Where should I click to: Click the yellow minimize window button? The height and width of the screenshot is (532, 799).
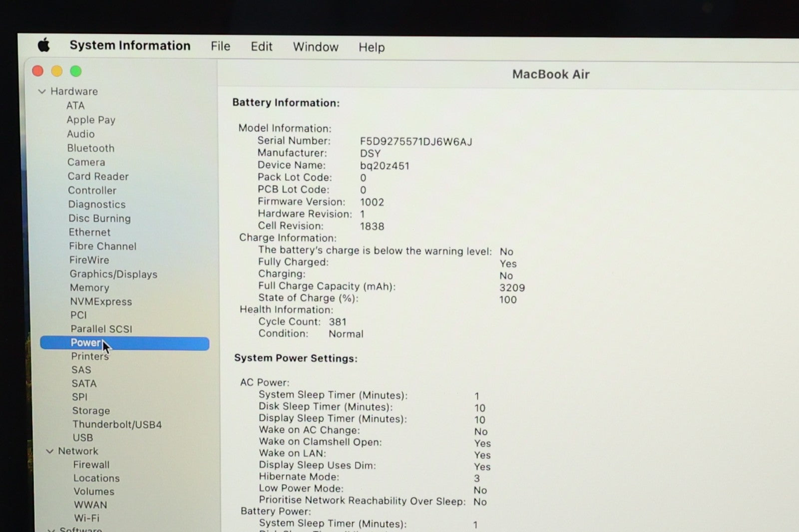click(57, 71)
